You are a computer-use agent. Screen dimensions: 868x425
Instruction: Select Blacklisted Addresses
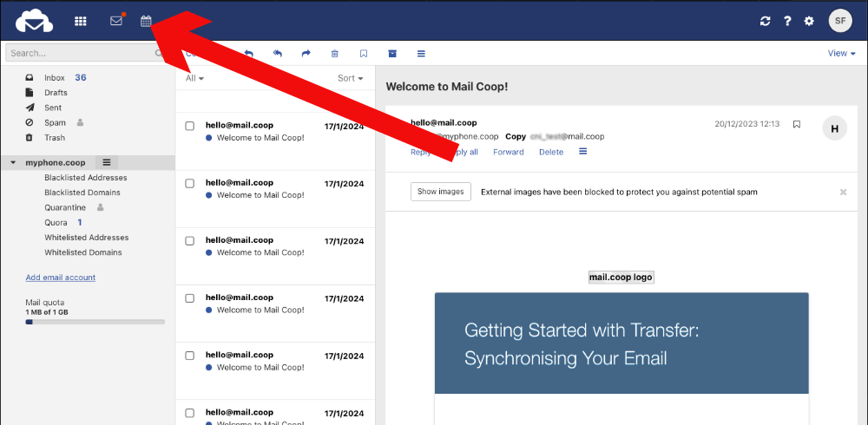click(x=86, y=178)
